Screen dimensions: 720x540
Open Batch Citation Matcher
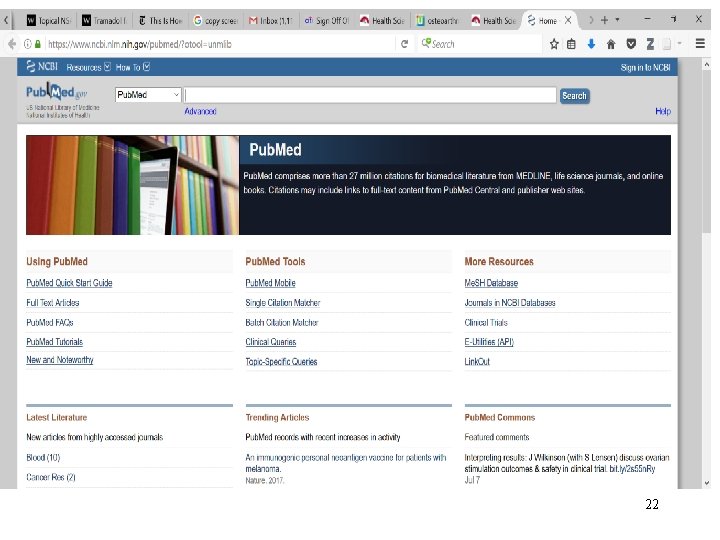(x=282, y=322)
